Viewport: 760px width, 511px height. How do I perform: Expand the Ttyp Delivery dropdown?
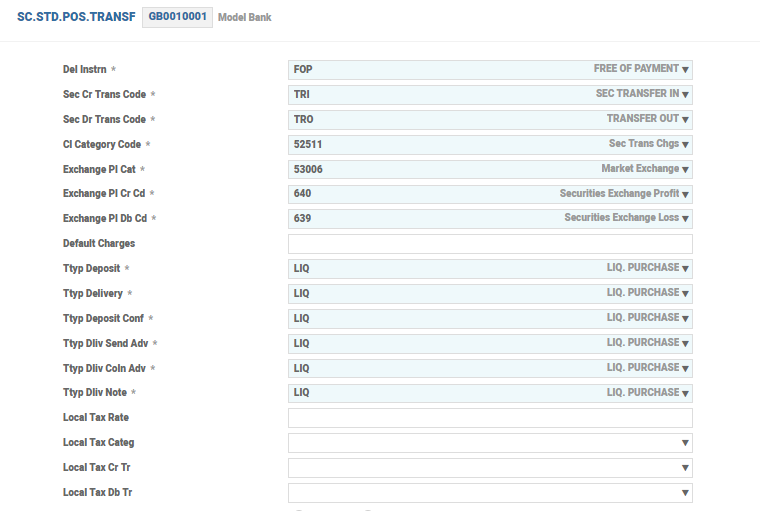pos(686,294)
